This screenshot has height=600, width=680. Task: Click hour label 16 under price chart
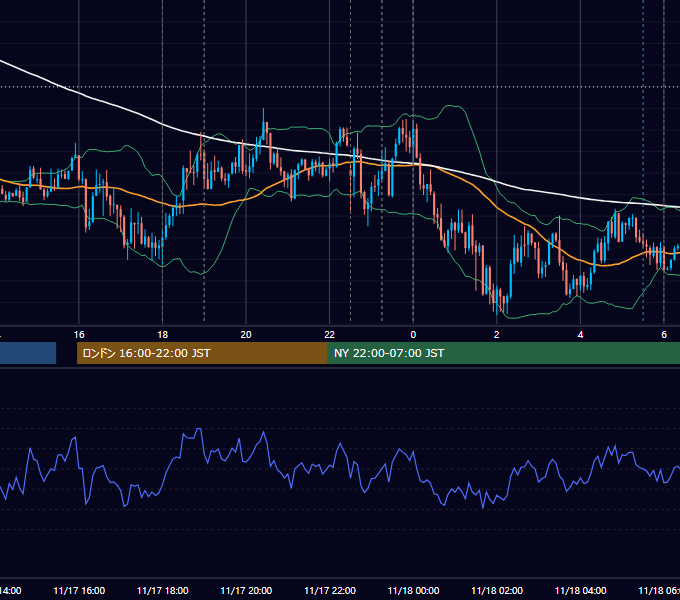79,335
